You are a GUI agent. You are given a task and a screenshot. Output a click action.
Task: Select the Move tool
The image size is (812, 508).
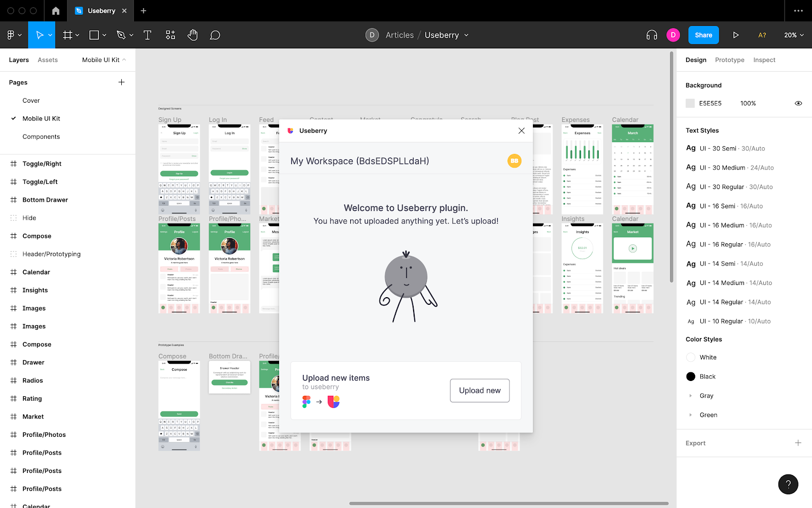click(x=40, y=35)
